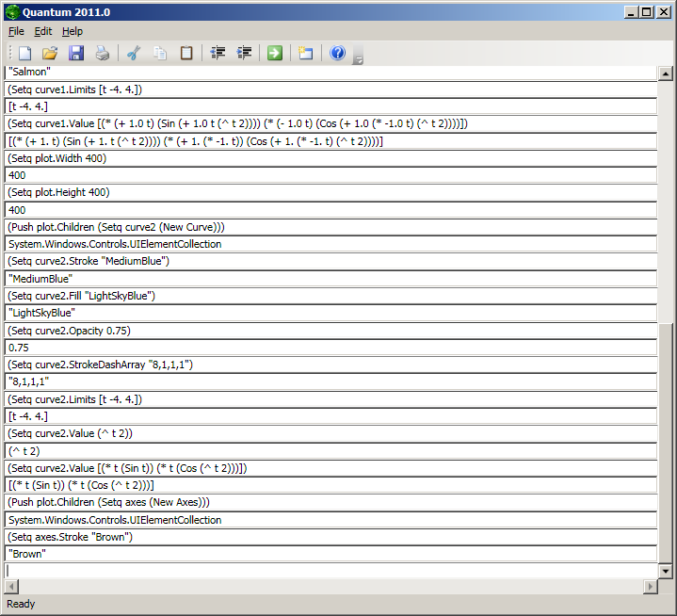677x616 pixels.
Task: Click the UIElementCollection result below axes push
Action: (x=330, y=519)
